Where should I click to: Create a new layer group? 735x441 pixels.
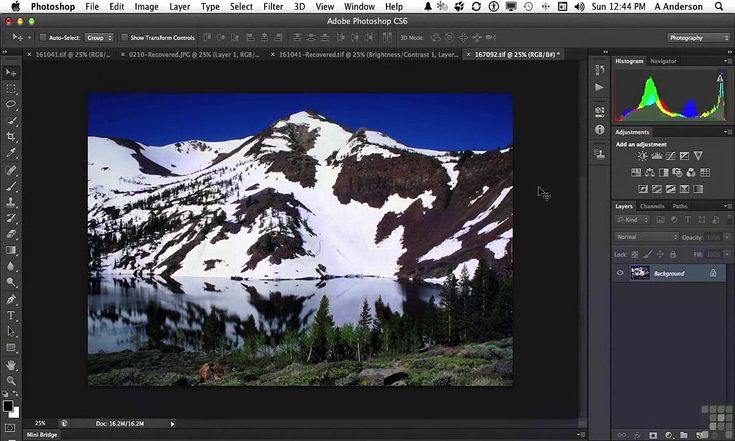684,435
